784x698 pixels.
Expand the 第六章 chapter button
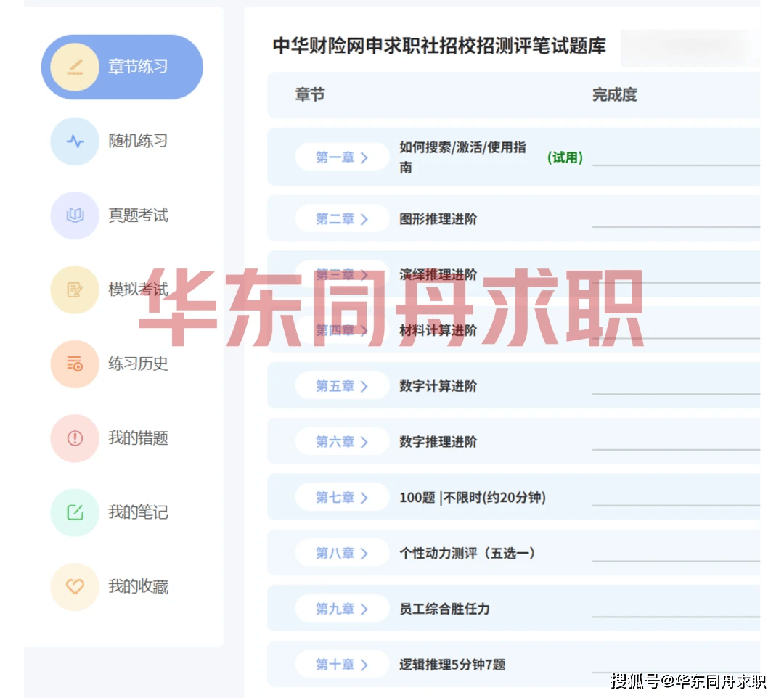(342, 442)
